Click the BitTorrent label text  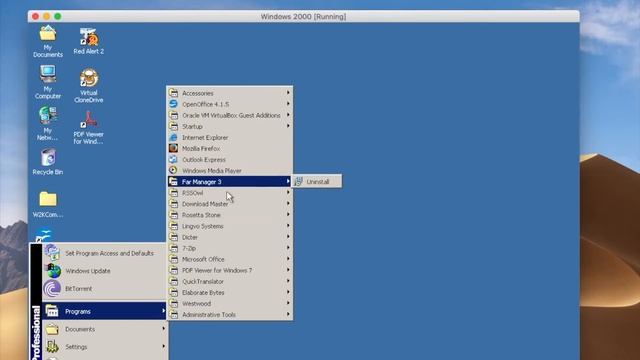[x=78, y=289]
